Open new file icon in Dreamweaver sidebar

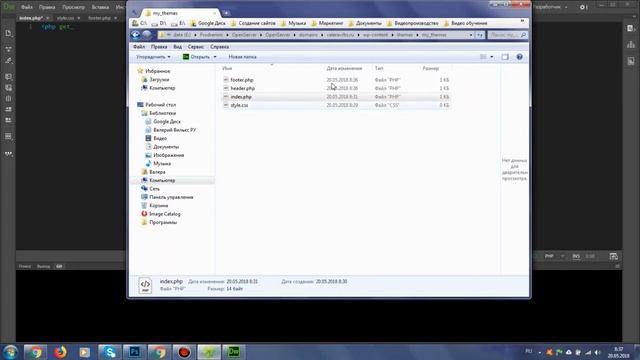click(8, 33)
